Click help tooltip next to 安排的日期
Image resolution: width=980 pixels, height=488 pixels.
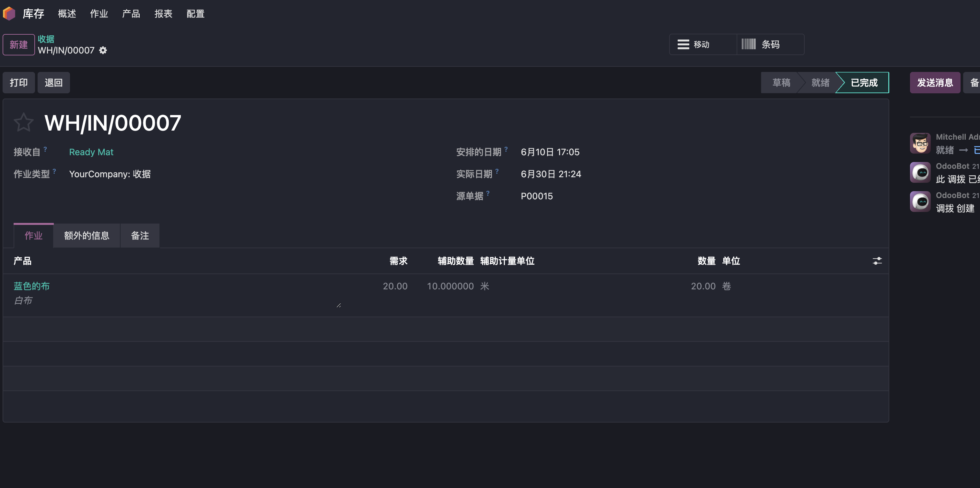coord(506,149)
